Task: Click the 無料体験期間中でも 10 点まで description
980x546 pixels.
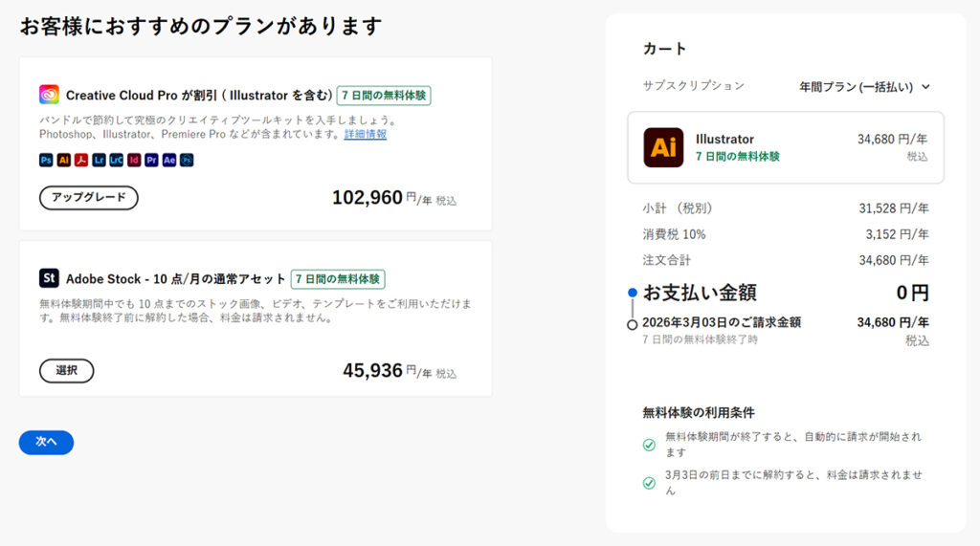Action: [x=256, y=311]
